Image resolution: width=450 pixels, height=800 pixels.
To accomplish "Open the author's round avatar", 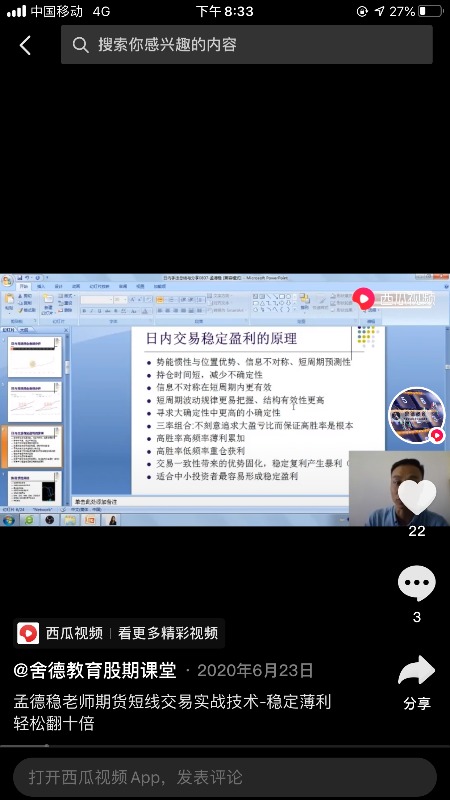I will (x=417, y=415).
